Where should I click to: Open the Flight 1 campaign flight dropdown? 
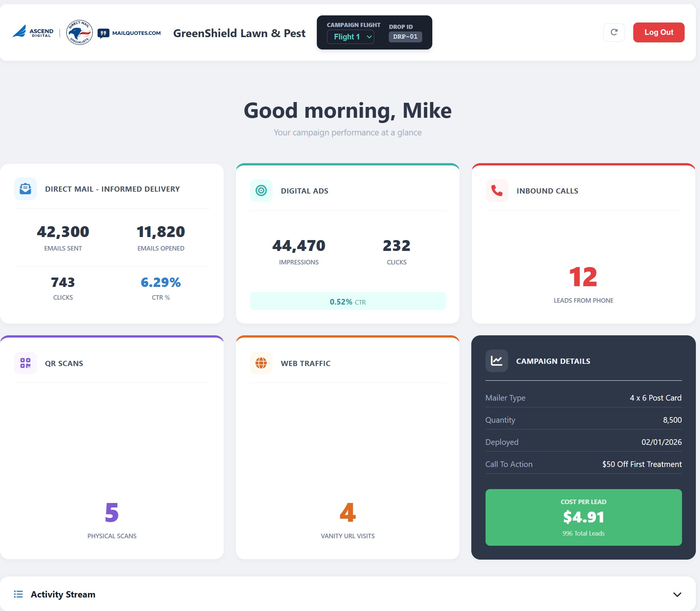350,37
